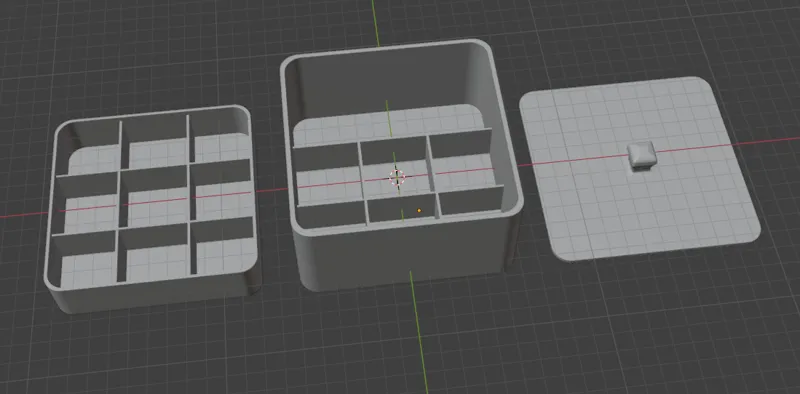The height and width of the screenshot is (394, 800).
Task: Click the 3D cursor crosshair circle
Action: 397,178
